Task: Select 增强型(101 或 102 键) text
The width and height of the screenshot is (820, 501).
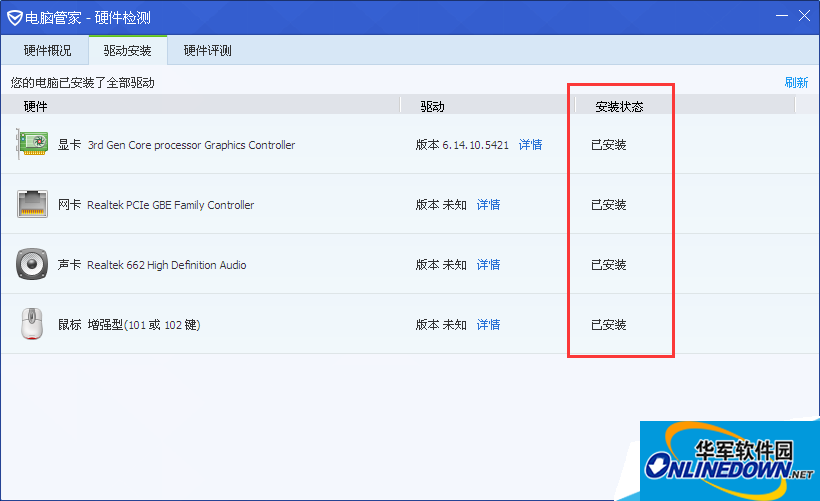Action: pyautogui.click(x=144, y=325)
